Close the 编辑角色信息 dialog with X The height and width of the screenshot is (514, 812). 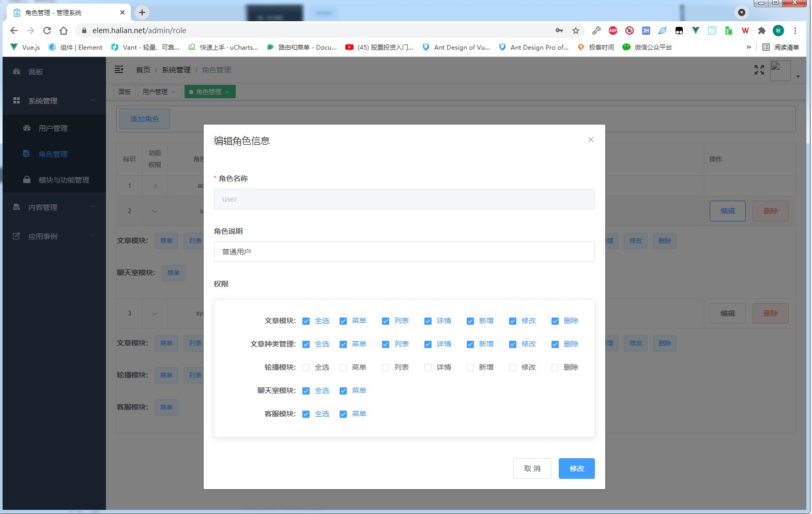pos(591,140)
